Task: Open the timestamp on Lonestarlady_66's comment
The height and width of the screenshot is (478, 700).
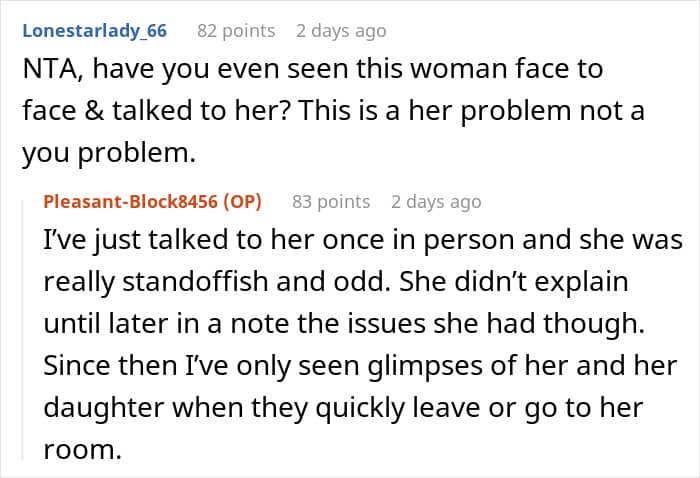Action: [341, 31]
